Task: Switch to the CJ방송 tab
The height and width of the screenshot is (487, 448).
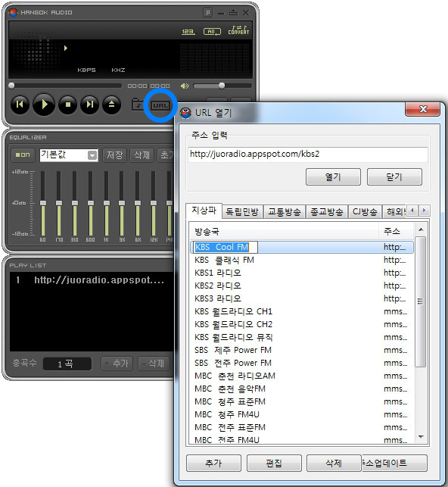Action: click(x=365, y=212)
